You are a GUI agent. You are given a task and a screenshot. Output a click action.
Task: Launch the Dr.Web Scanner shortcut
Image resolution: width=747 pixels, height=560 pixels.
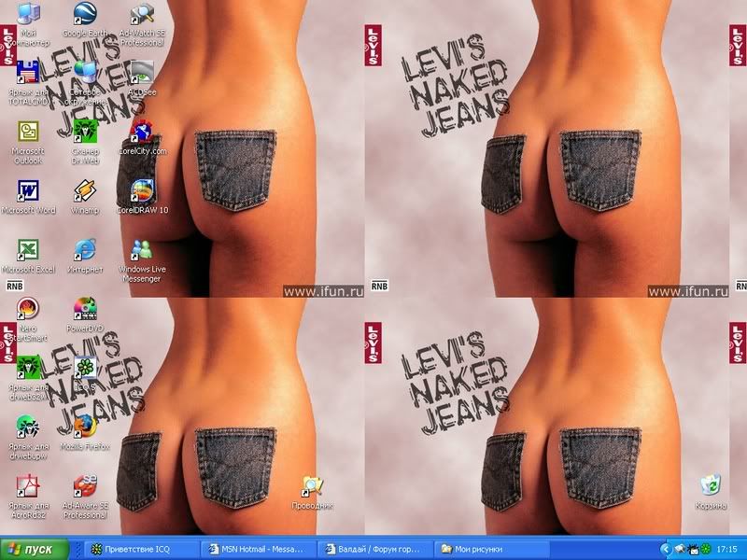coord(85,132)
